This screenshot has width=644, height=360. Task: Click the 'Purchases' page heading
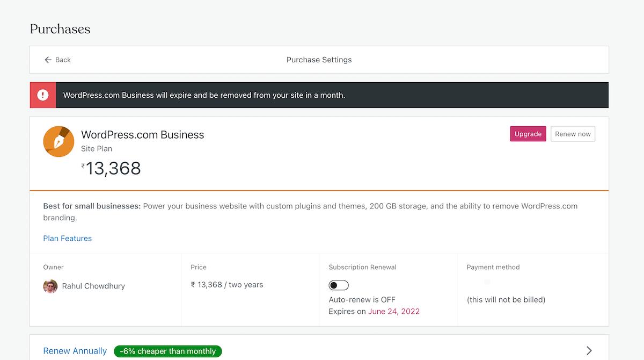(x=60, y=29)
